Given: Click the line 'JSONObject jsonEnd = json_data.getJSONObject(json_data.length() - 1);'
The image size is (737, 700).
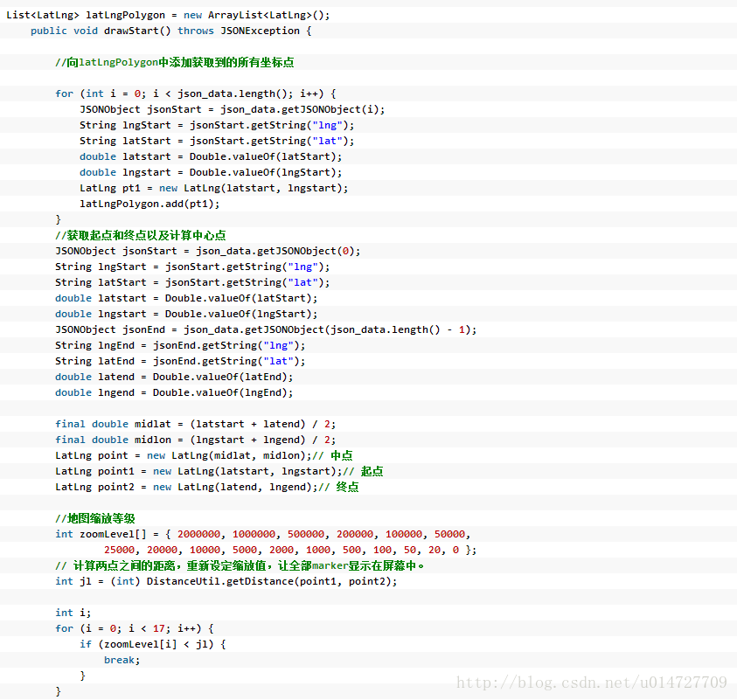Looking at the screenshot, I should pos(266,329).
